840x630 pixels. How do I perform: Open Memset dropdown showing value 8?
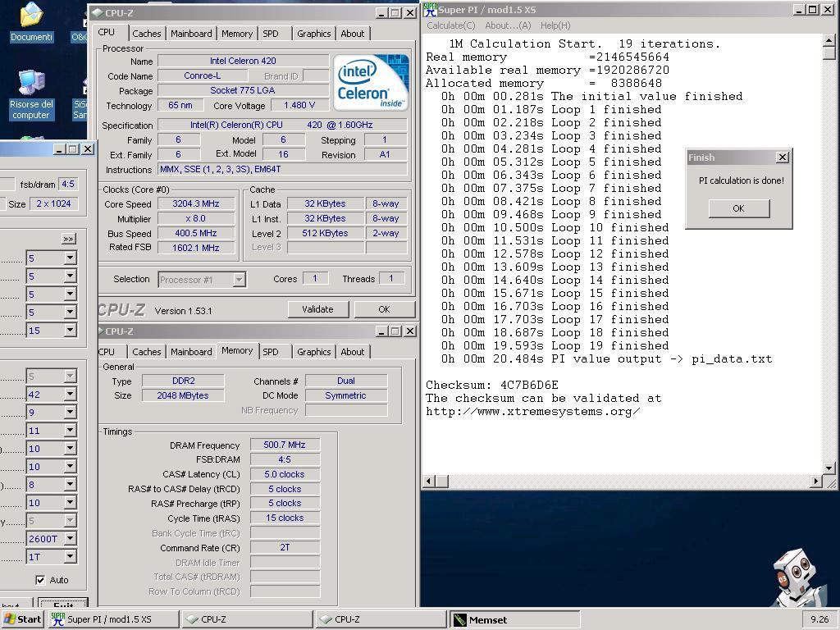[x=71, y=485]
